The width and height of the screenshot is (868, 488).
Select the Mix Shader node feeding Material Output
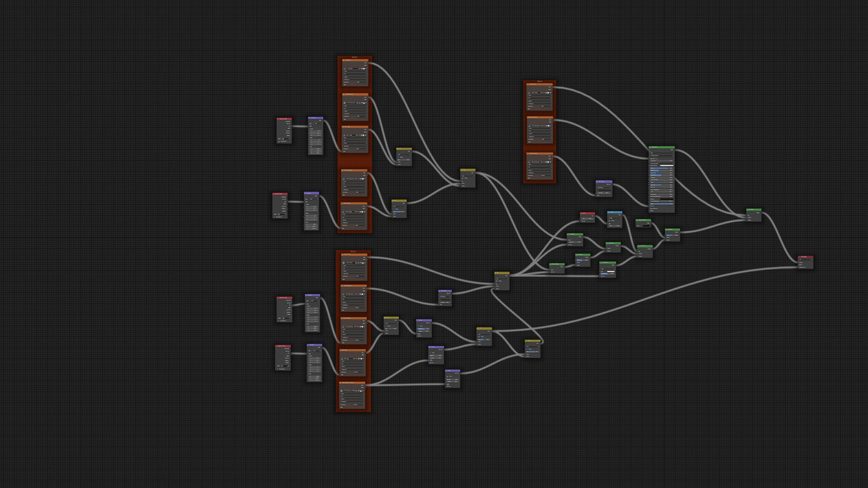754,210
